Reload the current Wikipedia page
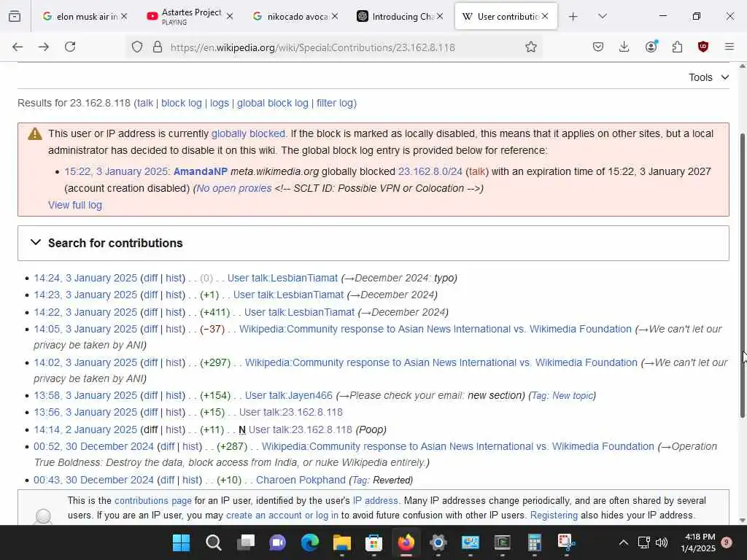Image resolution: width=747 pixels, height=560 pixels. [x=70, y=47]
